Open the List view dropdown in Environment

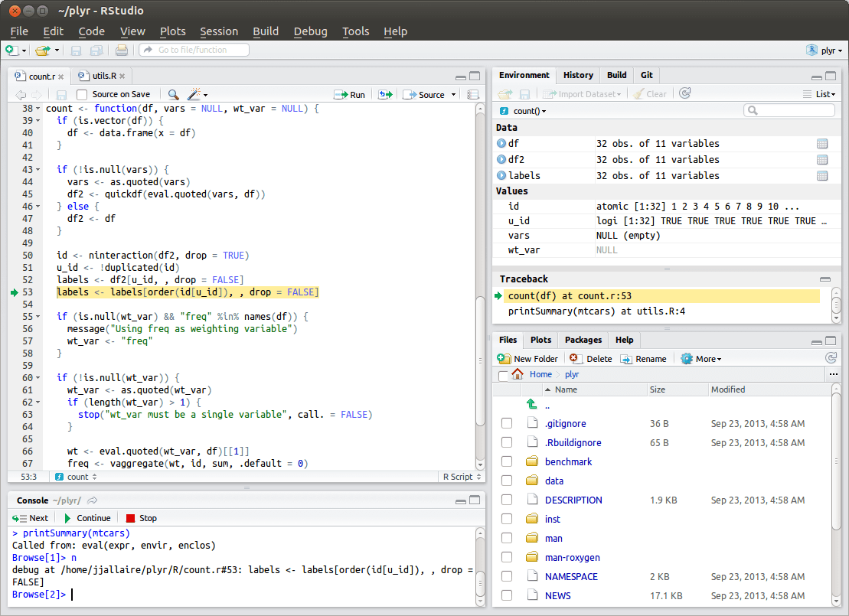(x=821, y=93)
